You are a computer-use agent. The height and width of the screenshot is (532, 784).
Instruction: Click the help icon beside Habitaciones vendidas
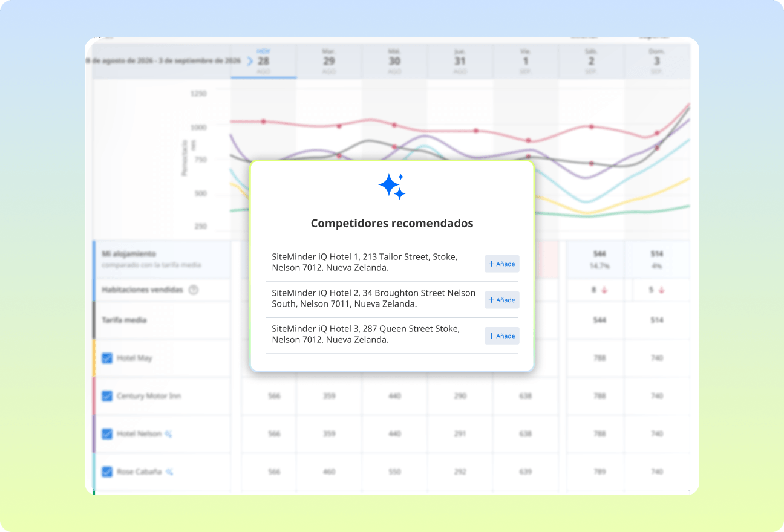(194, 290)
